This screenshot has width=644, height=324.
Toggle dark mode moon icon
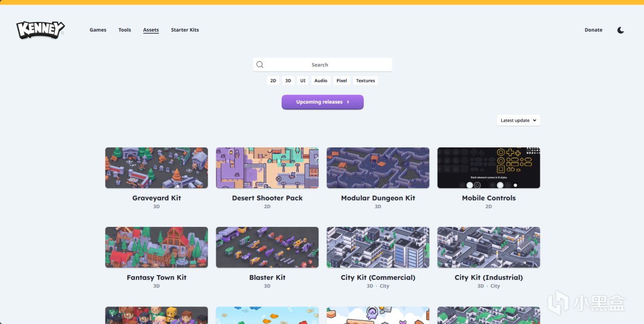tap(620, 30)
